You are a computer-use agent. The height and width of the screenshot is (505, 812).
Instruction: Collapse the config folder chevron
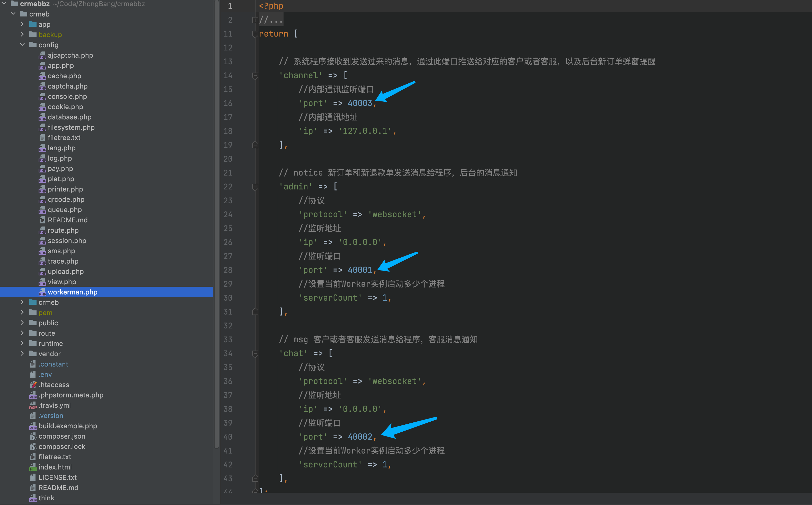tap(22, 45)
